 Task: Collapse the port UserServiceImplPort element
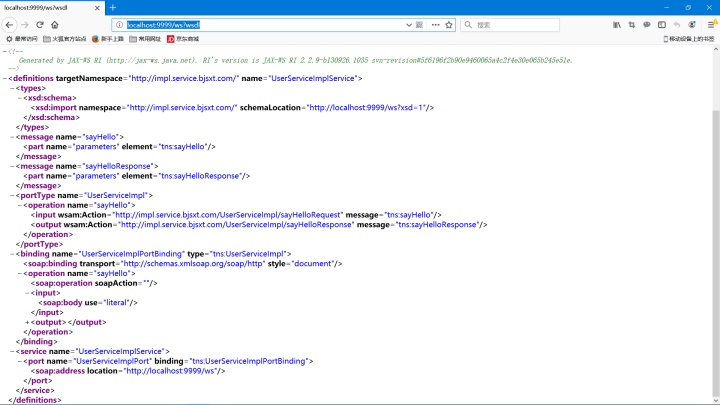20,361
